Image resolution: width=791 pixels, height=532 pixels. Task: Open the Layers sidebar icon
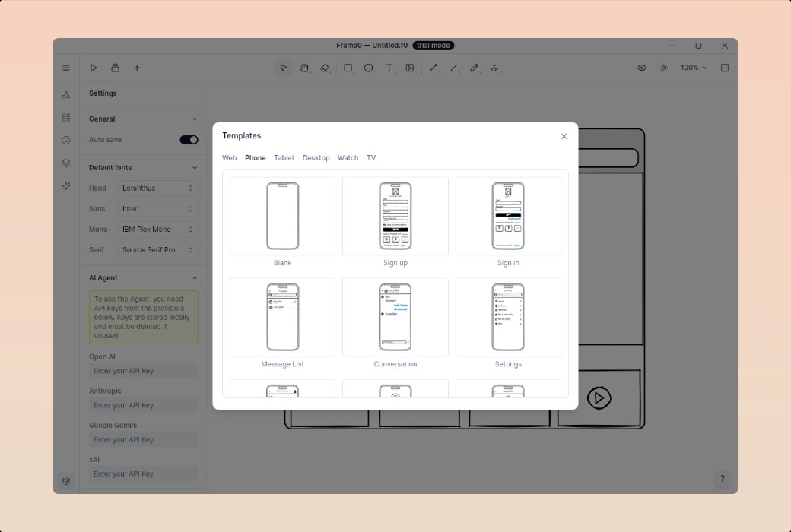66,163
